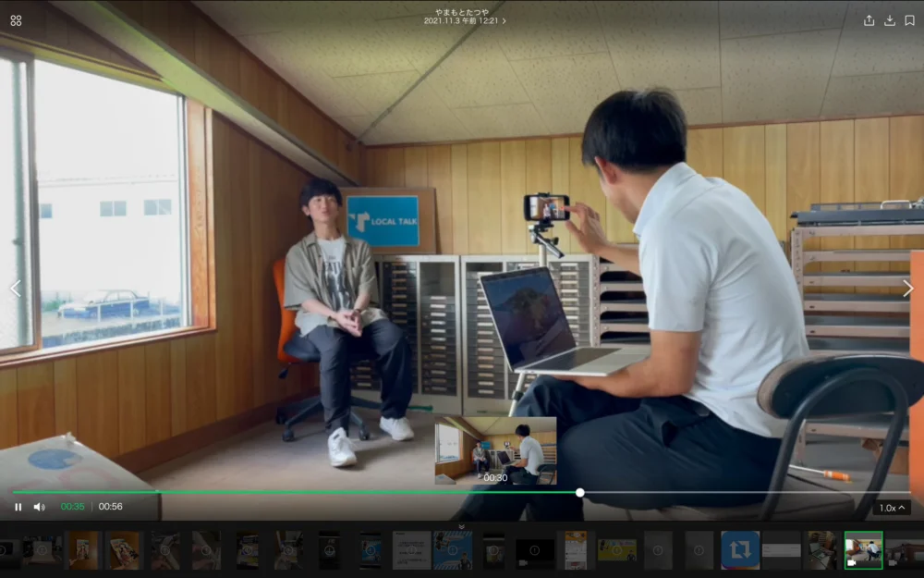Mute the video volume

tap(39, 507)
